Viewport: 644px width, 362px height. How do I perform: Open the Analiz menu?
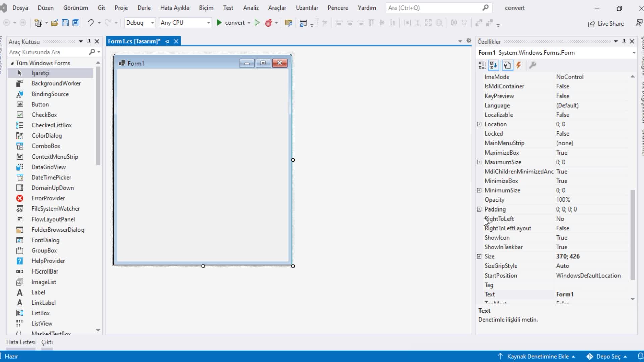pos(251,7)
